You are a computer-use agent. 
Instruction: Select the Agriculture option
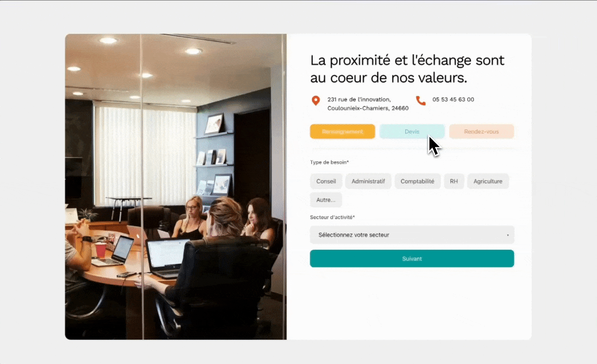coord(488,181)
